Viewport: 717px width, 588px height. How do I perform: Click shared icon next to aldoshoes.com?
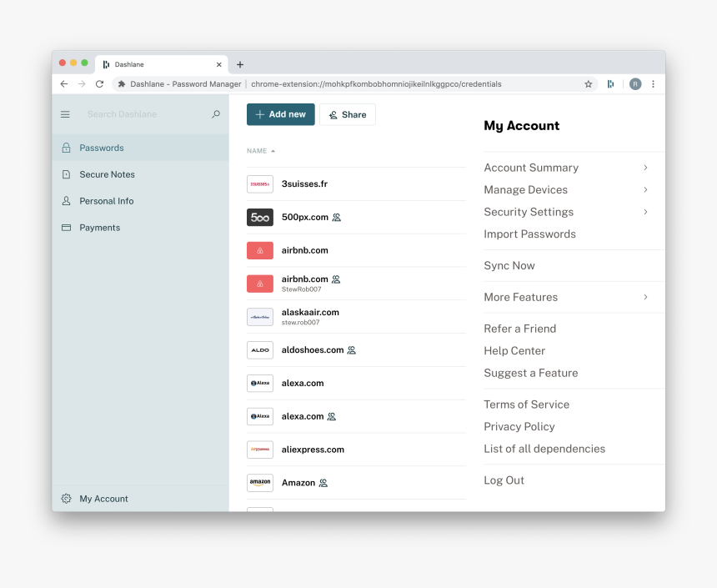tap(351, 350)
